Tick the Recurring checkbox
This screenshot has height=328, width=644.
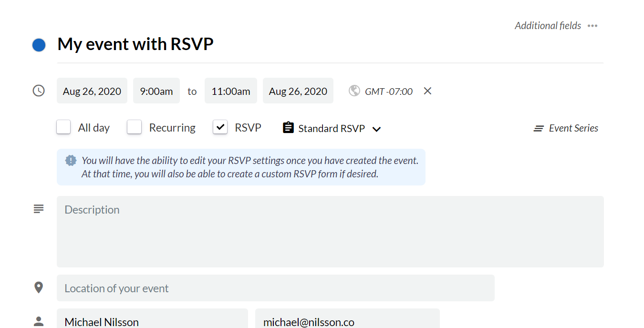135,127
